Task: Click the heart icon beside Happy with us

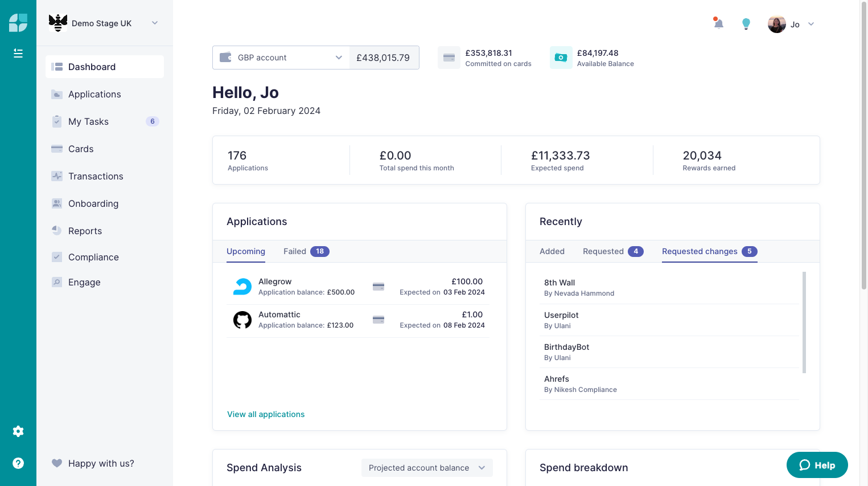Action: pyautogui.click(x=57, y=463)
